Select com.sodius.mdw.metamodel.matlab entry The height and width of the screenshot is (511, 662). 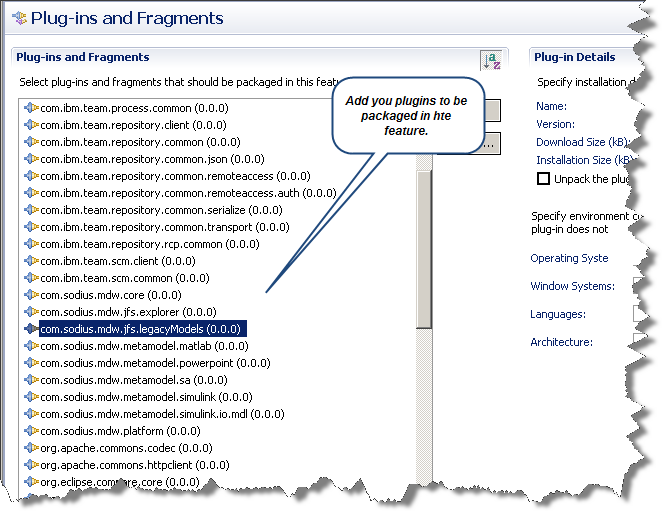tap(144, 346)
